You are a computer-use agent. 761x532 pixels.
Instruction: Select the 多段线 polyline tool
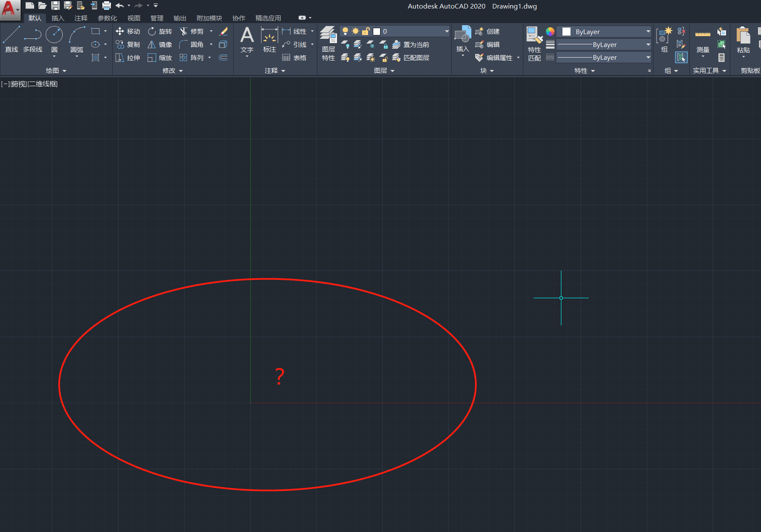click(x=33, y=40)
